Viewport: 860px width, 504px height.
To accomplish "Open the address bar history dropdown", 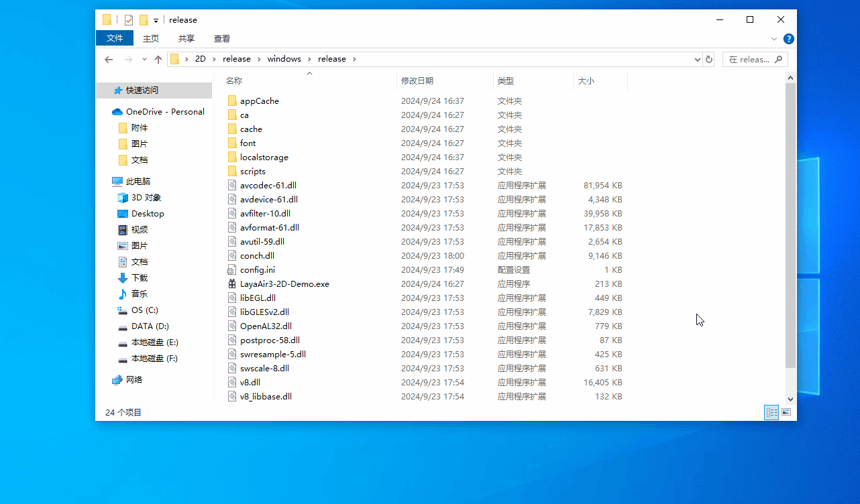I will click(x=697, y=60).
